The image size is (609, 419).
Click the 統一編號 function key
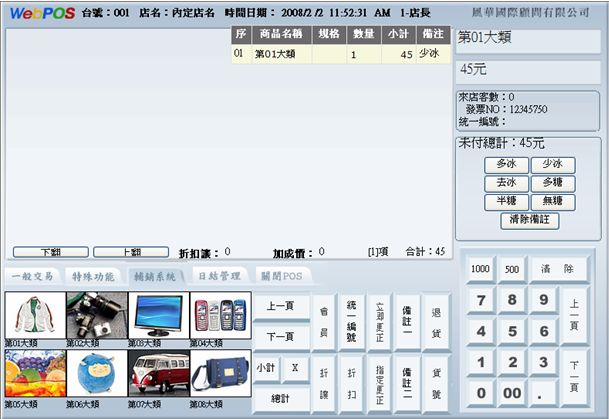pos(351,322)
